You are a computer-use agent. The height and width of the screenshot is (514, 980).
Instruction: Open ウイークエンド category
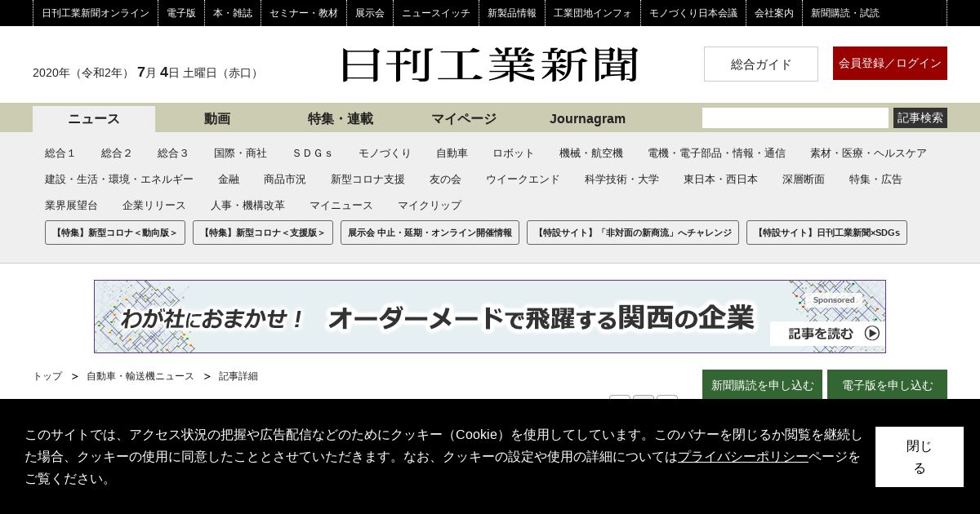pos(523,179)
